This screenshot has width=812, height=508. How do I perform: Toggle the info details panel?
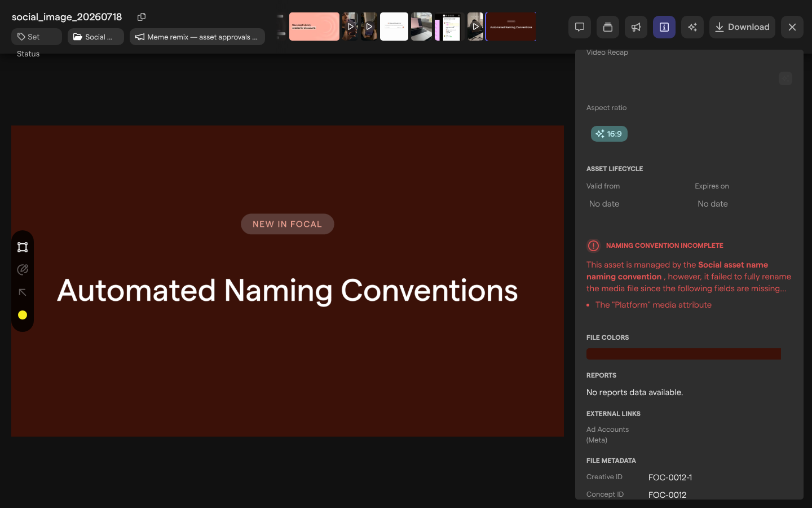coord(664,27)
